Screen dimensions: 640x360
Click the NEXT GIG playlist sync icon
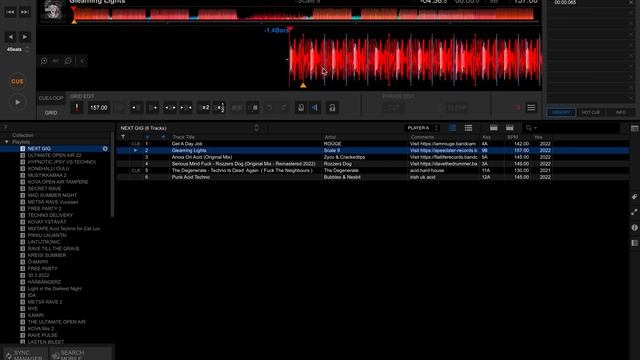105,149
